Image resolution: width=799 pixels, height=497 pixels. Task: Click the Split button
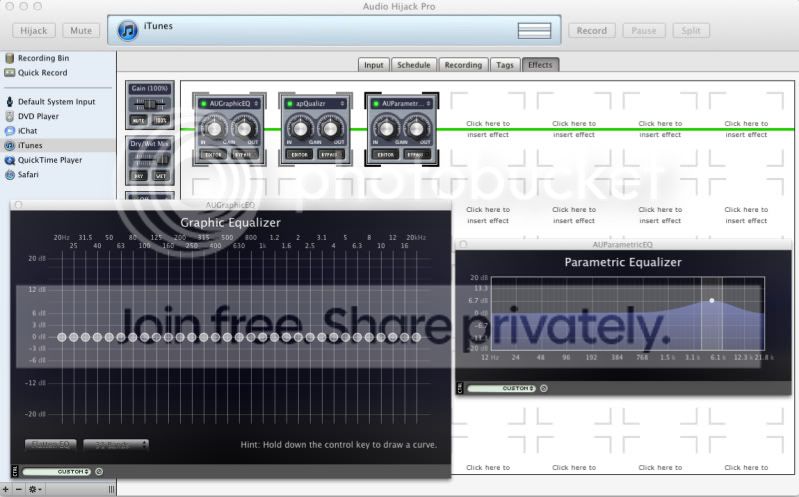[691, 31]
